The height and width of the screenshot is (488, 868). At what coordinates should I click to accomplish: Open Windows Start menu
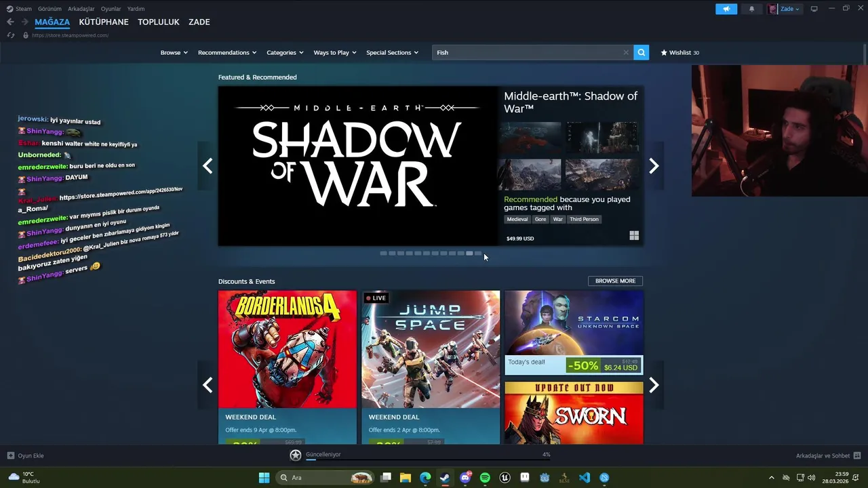(x=264, y=478)
